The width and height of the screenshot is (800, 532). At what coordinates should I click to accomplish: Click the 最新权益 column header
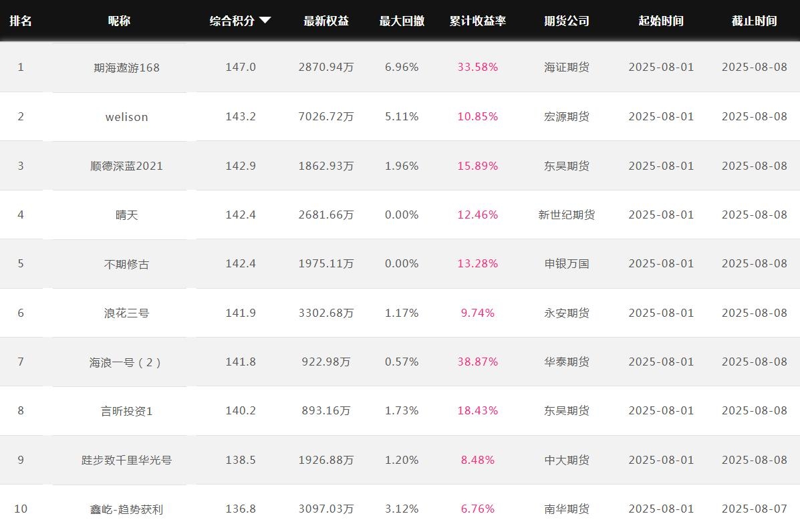tap(326, 21)
